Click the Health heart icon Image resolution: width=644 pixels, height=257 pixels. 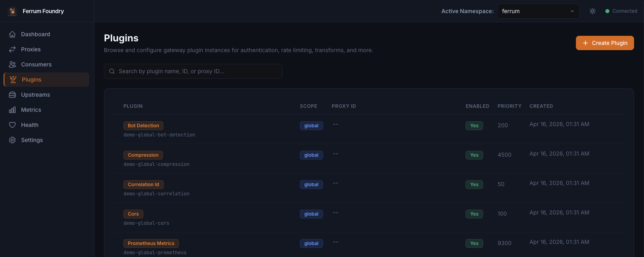pyautogui.click(x=12, y=125)
